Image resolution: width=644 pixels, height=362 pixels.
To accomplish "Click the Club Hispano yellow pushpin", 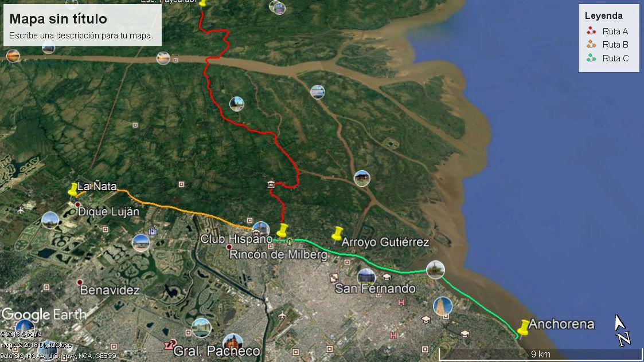I will pos(282,230).
